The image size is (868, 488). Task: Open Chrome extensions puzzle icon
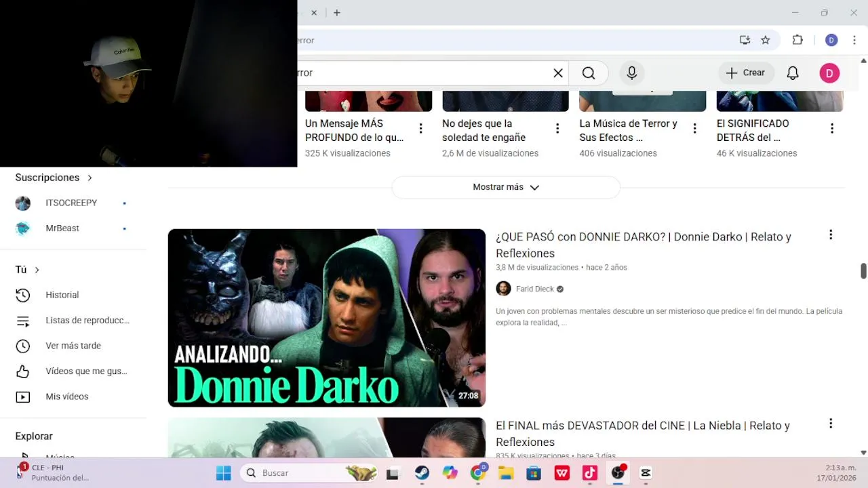797,40
